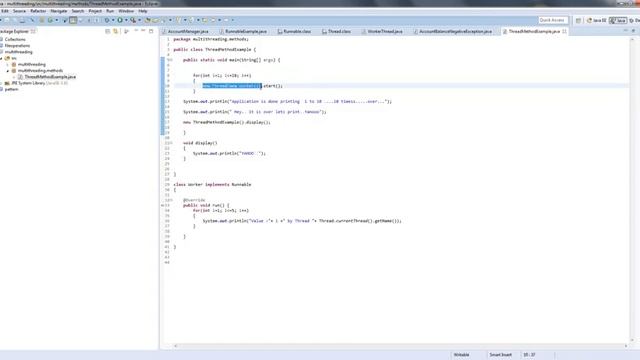Open the Search menu
Screen dimensions: 640x360
click(78, 11)
